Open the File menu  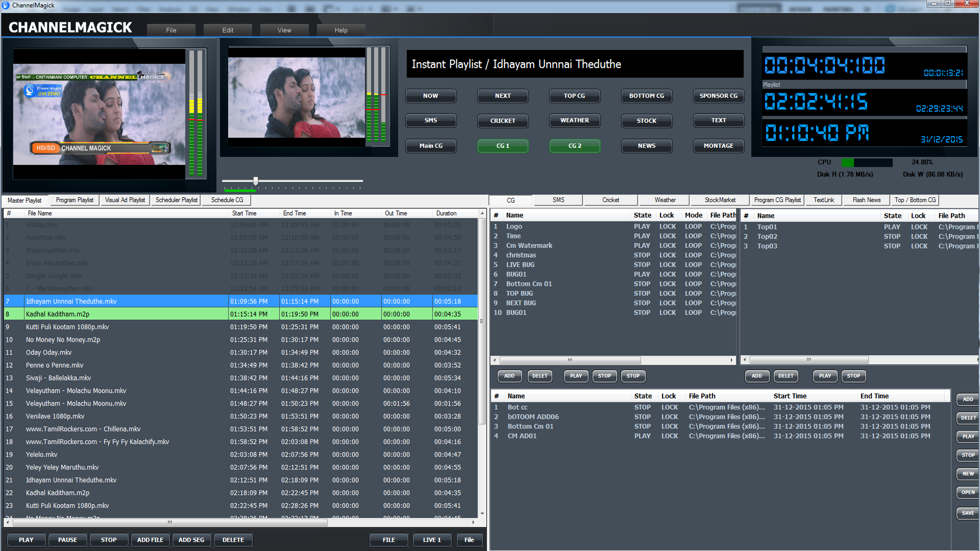pyautogui.click(x=171, y=30)
